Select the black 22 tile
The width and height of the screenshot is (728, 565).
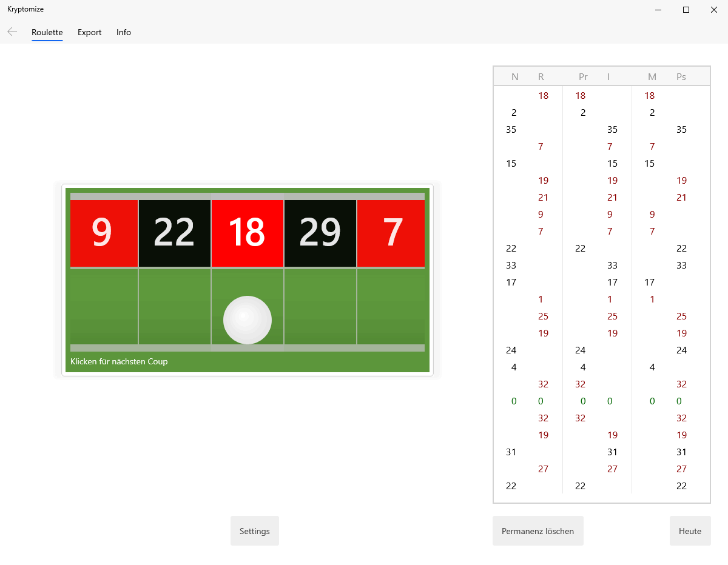pyautogui.click(x=175, y=233)
